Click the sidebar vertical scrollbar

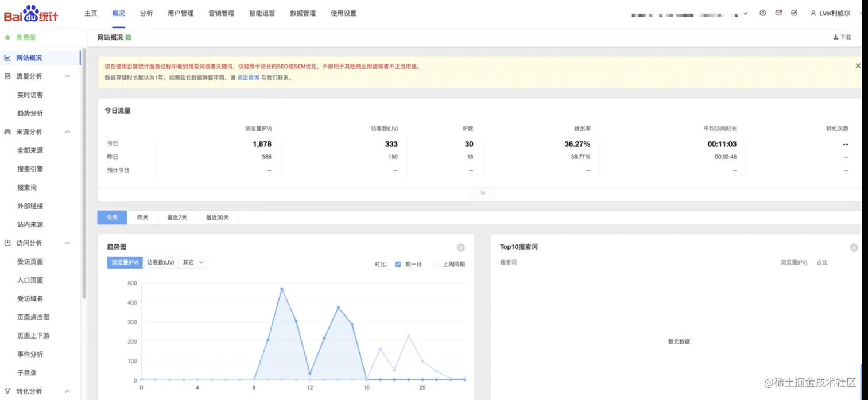(84, 174)
